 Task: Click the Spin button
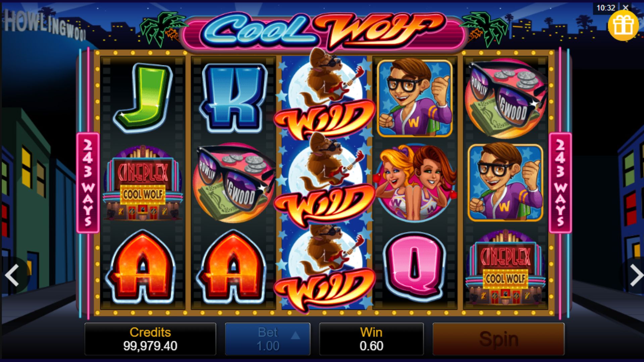[498, 339]
